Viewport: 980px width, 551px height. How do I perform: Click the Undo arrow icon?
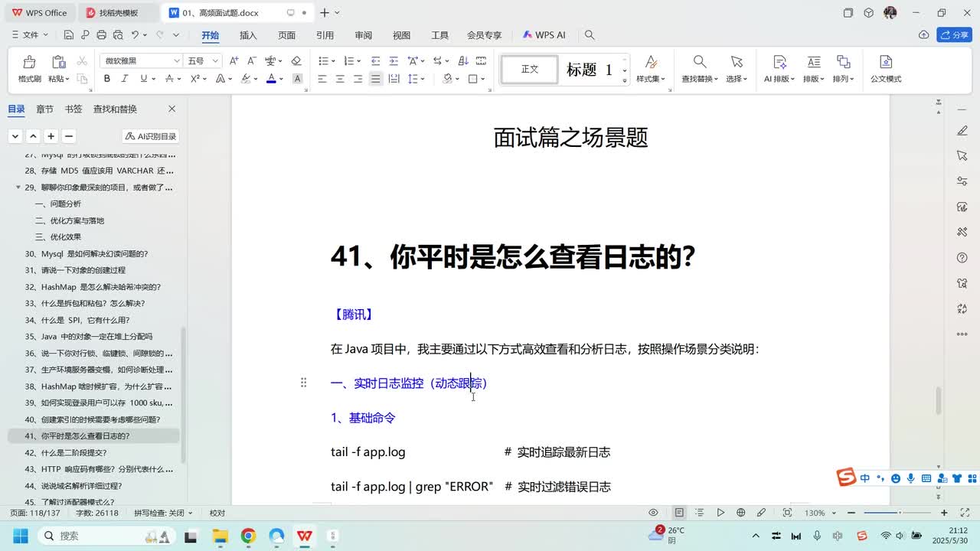point(136,35)
